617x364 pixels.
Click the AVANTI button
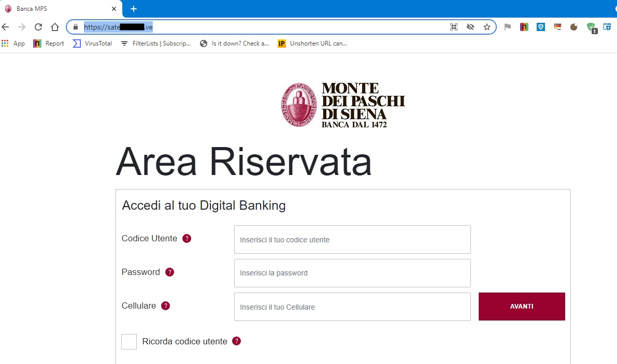pyautogui.click(x=522, y=306)
